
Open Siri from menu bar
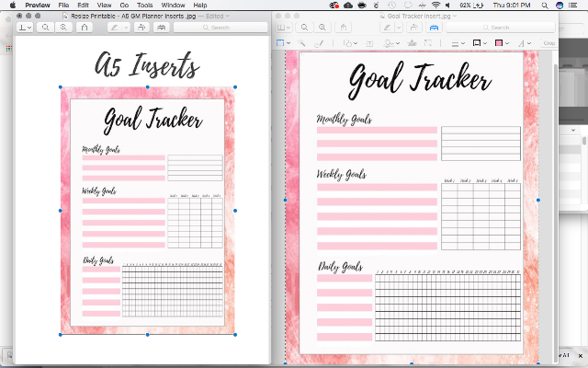560,5
